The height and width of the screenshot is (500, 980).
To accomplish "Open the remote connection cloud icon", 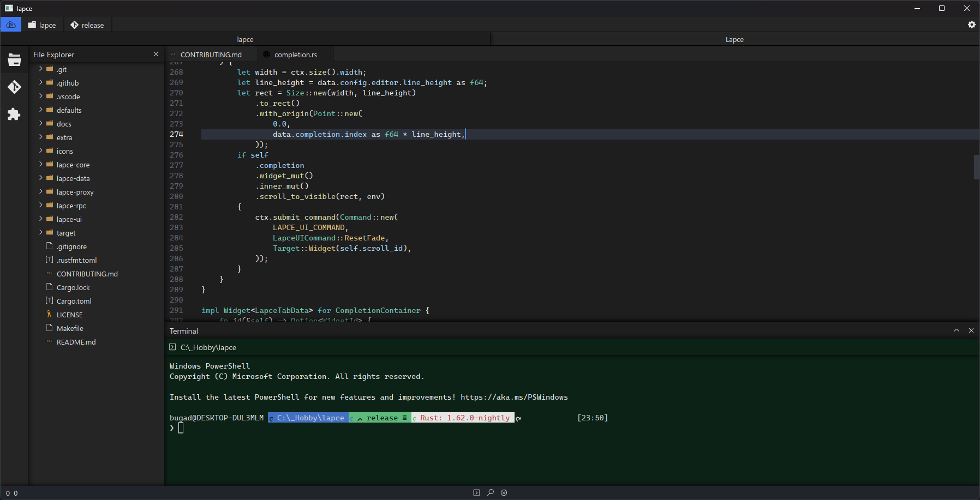I will pos(10,25).
